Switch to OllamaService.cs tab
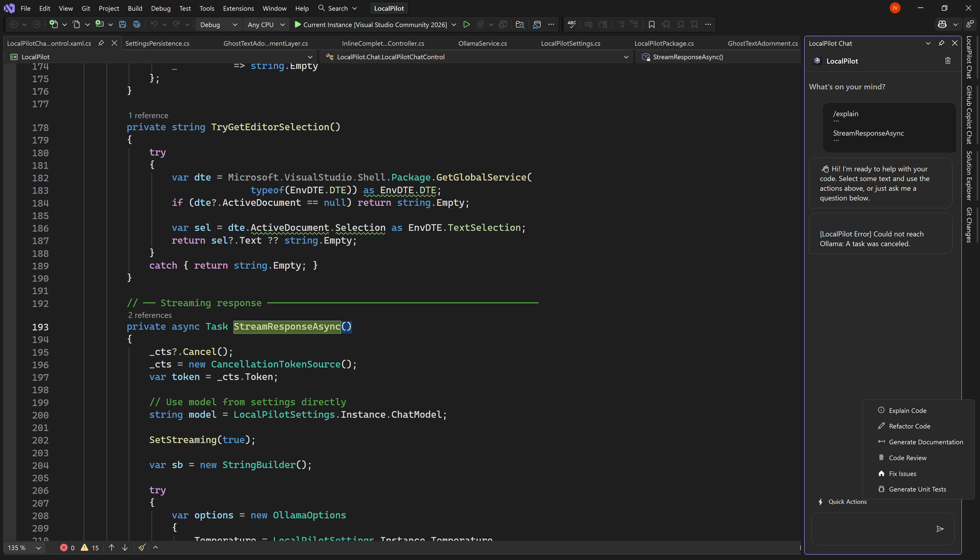980x560 pixels. pyautogui.click(x=482, y=43)
